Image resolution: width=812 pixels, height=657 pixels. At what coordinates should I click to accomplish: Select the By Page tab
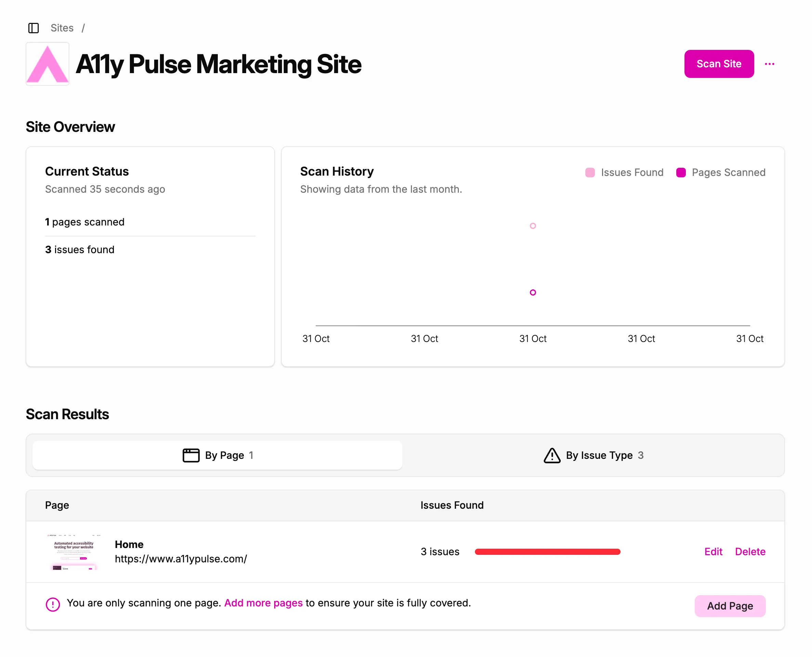[217, 455]
